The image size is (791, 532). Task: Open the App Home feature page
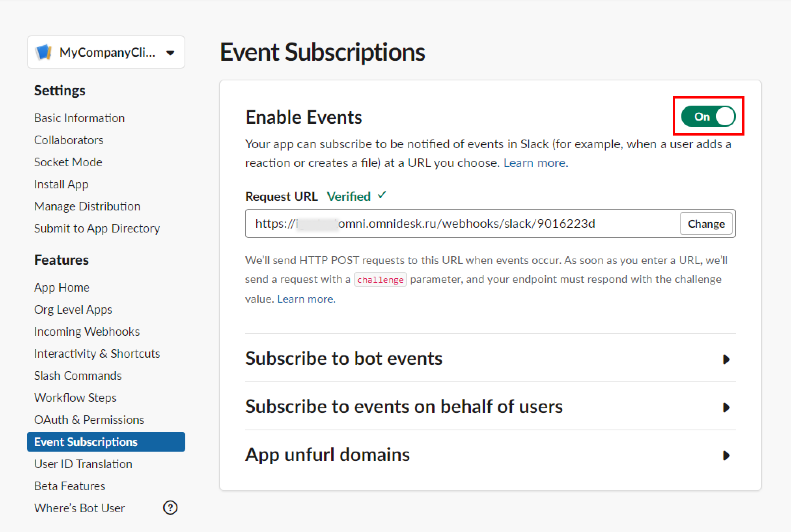62,287
